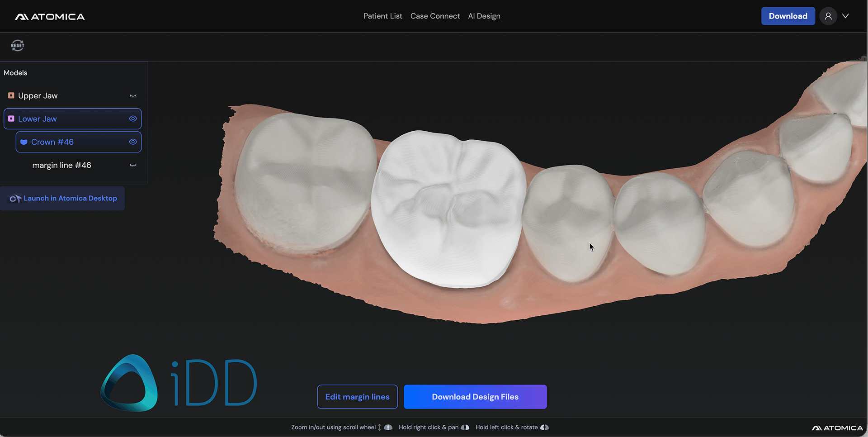This screenshot has width=868, height=437.
Task: Hide Crown #46 using its eye icon
Action: (x=133, y=142)
